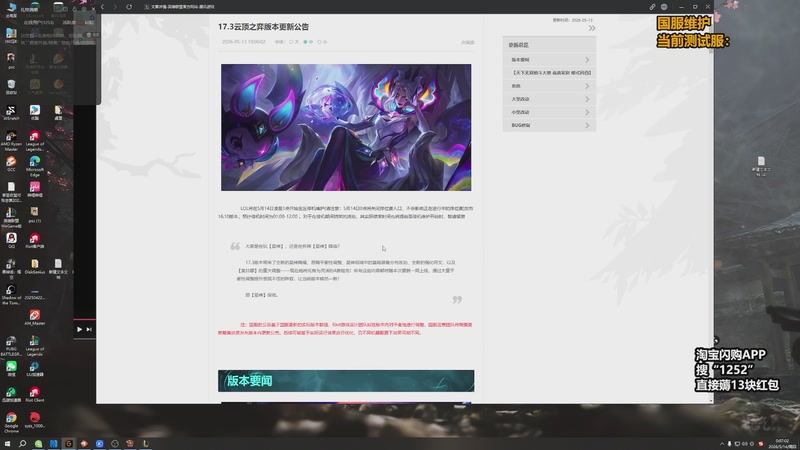This screenshot has height=450, width=800.
Task: Select the small font size radio option
Action: click(x=320, y=42)
